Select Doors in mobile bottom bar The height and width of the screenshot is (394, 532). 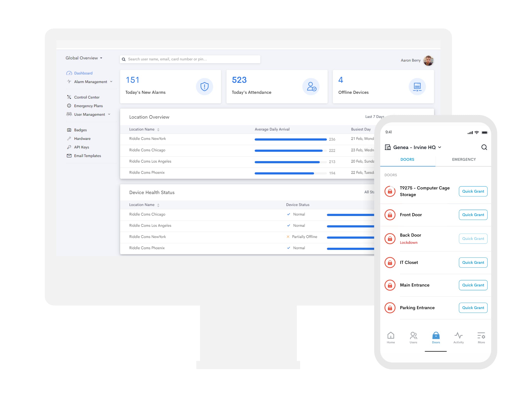click(436, 338)
